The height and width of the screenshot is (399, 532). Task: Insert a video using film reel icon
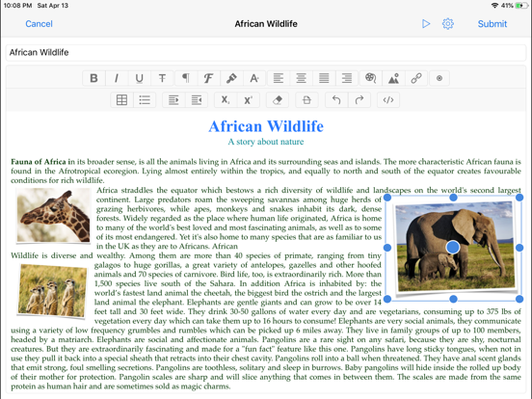click(370, 78)
